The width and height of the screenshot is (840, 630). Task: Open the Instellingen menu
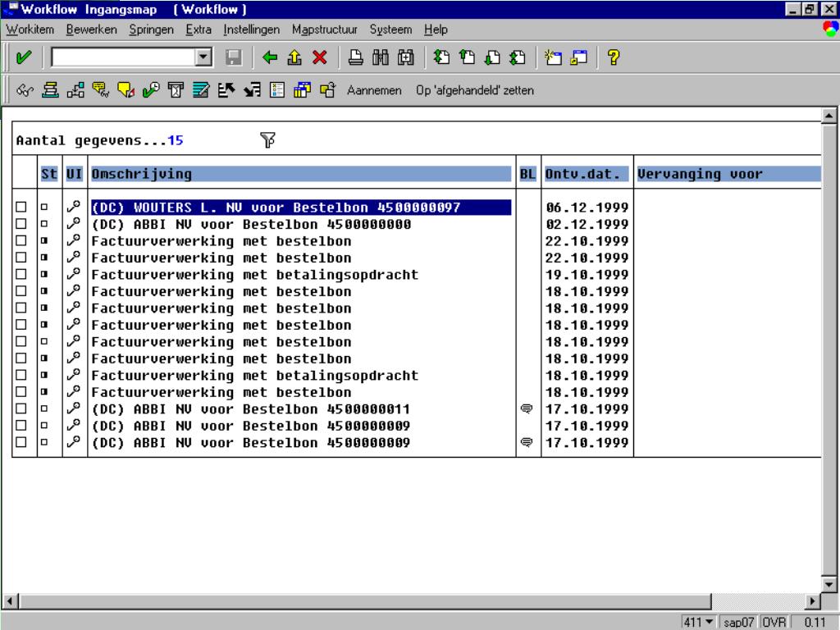(x=252, y=30)
